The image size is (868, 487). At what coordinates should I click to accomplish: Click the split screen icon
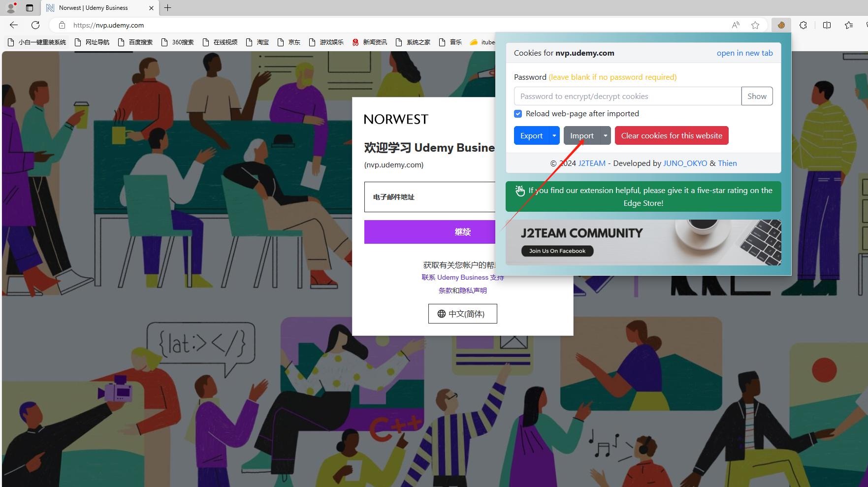tap(827, 25)
